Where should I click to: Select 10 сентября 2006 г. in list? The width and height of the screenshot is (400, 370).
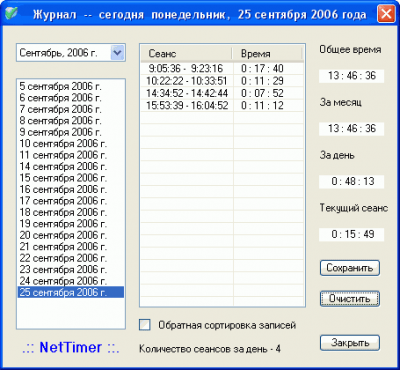[x=71, y=144]
